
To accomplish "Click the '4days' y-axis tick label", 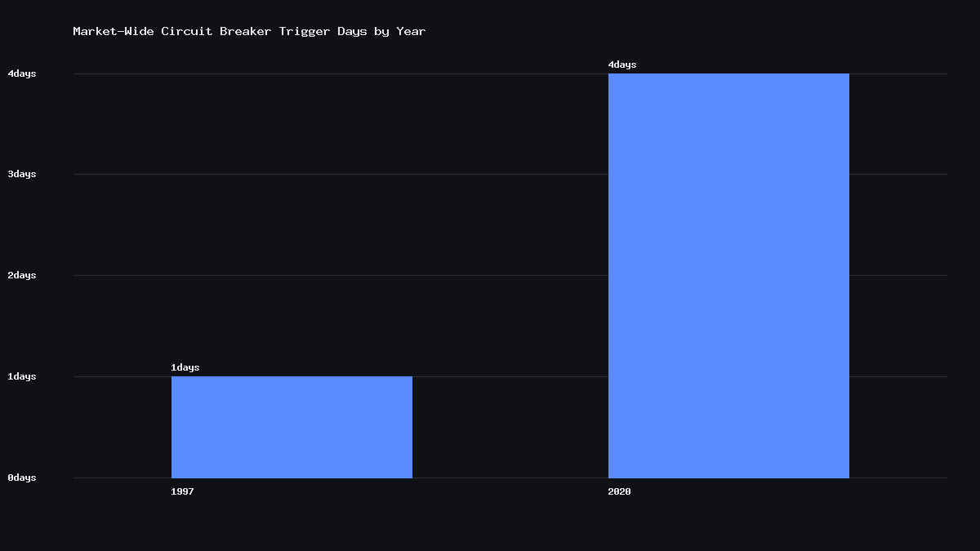I will pos(22,74).
